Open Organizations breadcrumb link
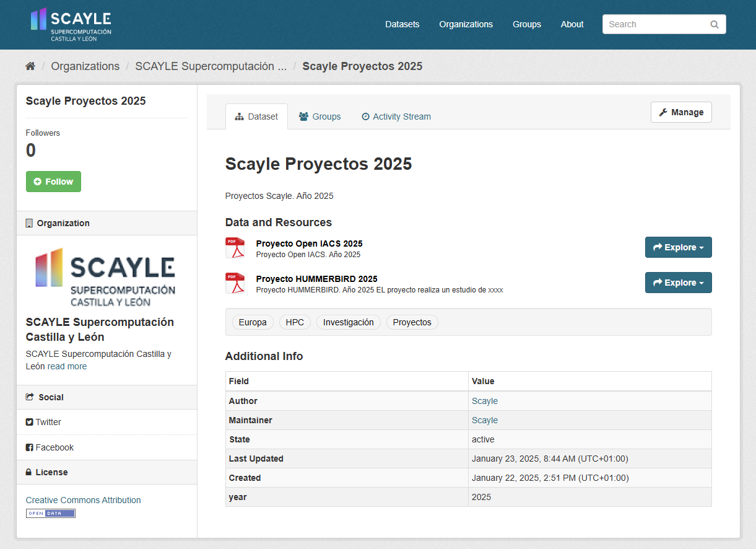The height and width of the screenshot is (549, 756). [x=85, y=66]
